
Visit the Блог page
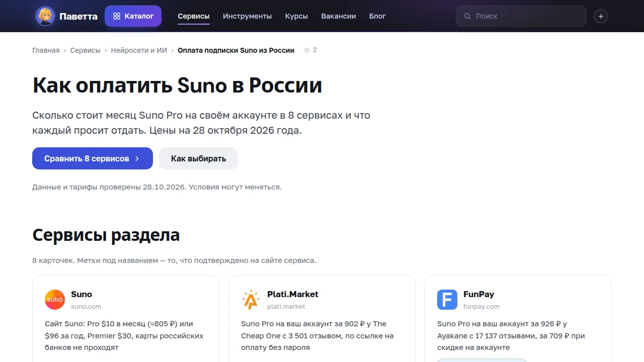pyautogui.click(x=377, y=16)
